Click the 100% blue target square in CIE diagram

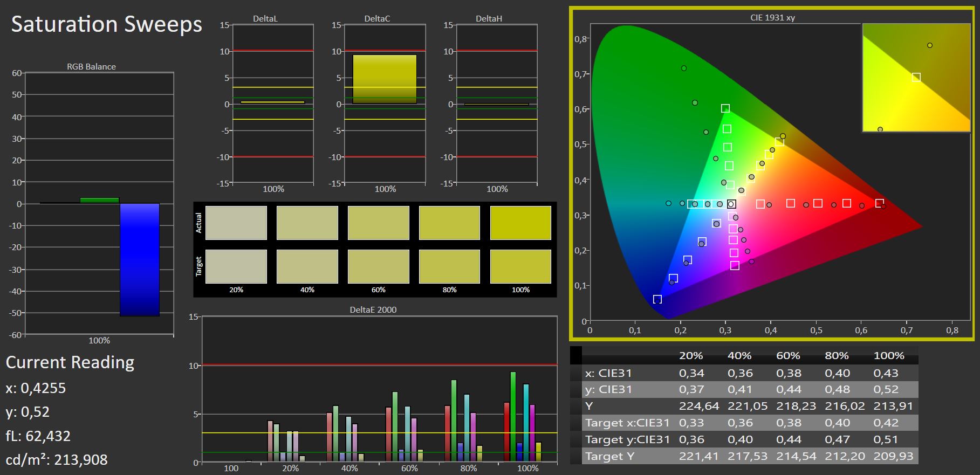point(657,299)
